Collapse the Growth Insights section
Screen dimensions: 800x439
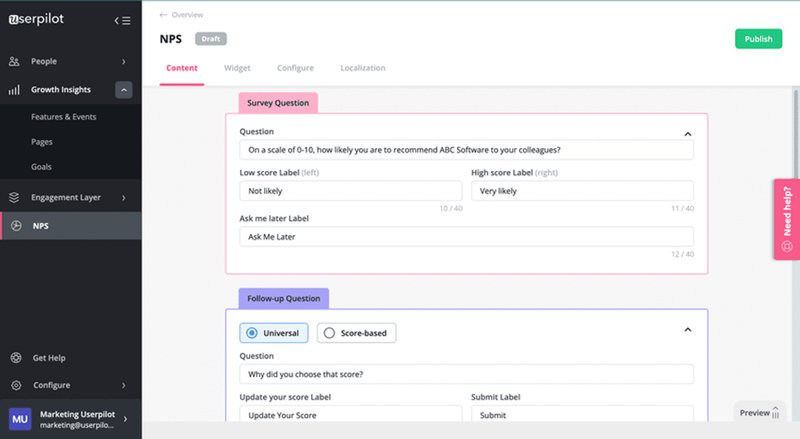123,90
